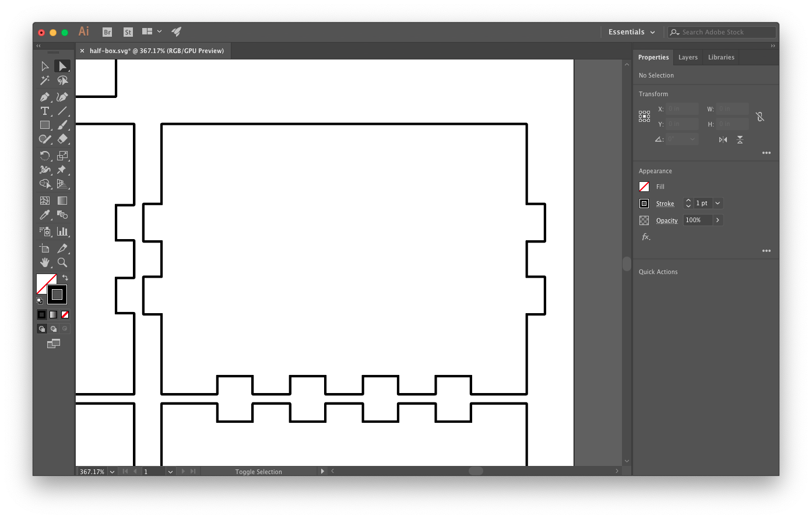Select the Type tool

pos(45,111)
